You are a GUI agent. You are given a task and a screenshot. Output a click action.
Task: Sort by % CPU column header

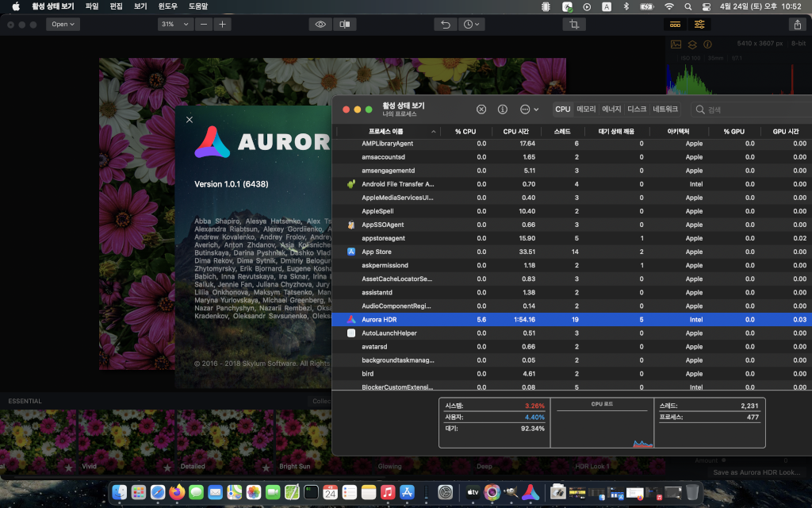pyautogui.click(x=465, y=132)
